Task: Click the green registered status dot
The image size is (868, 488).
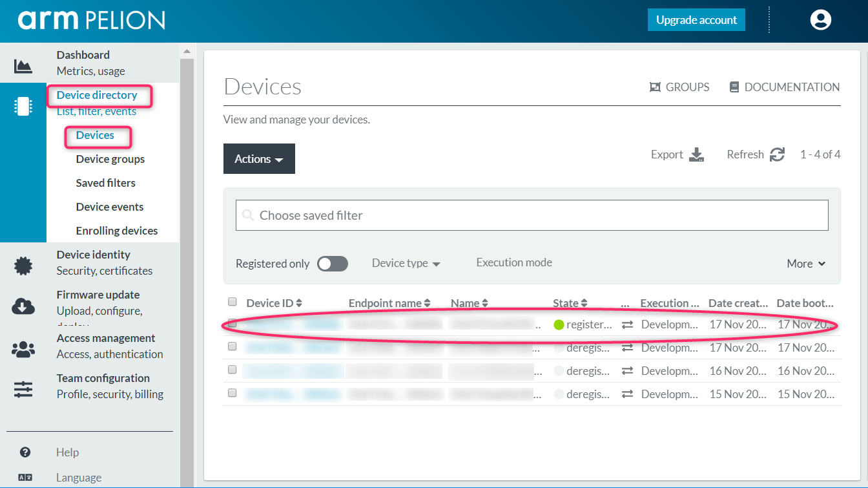Action: click(559, 325)
